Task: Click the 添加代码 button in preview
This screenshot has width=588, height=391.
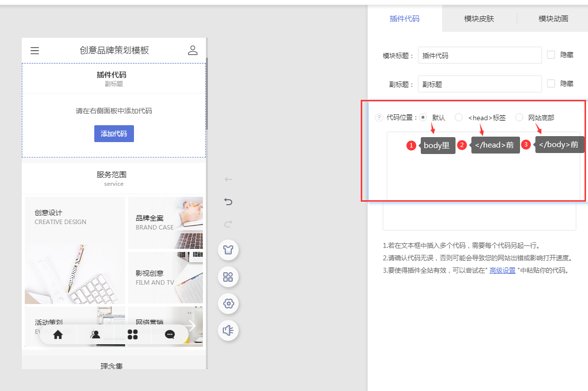Action: (x=114, y=134)
